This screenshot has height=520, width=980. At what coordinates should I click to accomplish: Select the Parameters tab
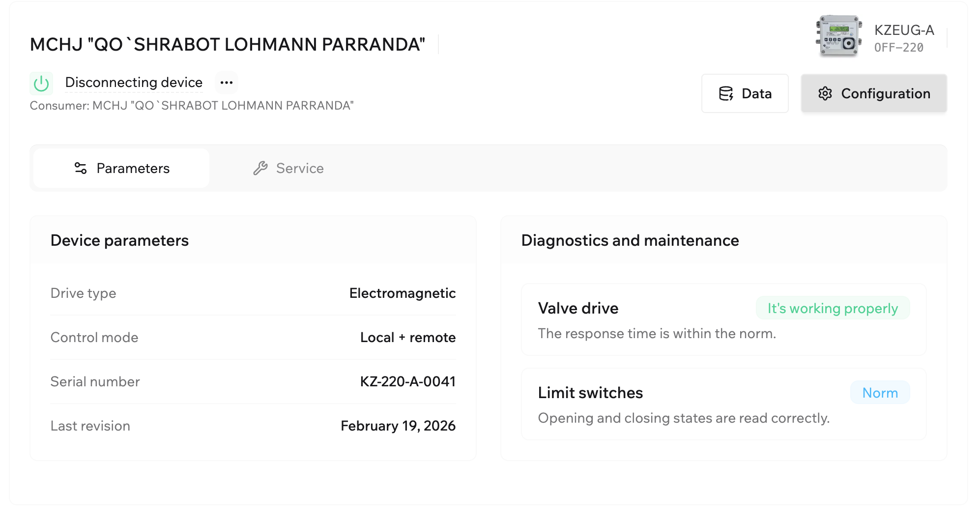pos(121,168)
